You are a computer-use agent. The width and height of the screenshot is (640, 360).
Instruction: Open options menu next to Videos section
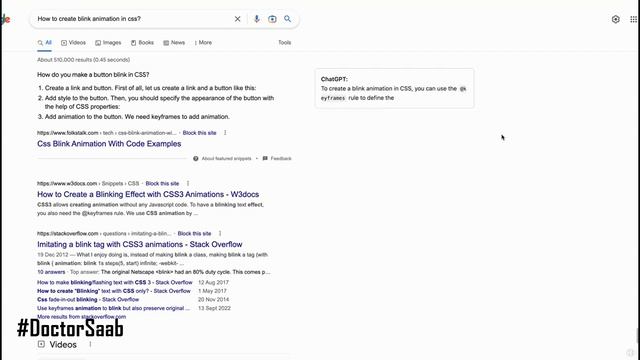click(90, 344)
